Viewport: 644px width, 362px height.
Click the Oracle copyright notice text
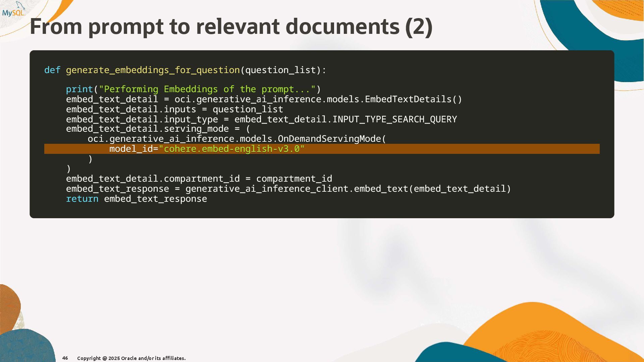(131, 358)
